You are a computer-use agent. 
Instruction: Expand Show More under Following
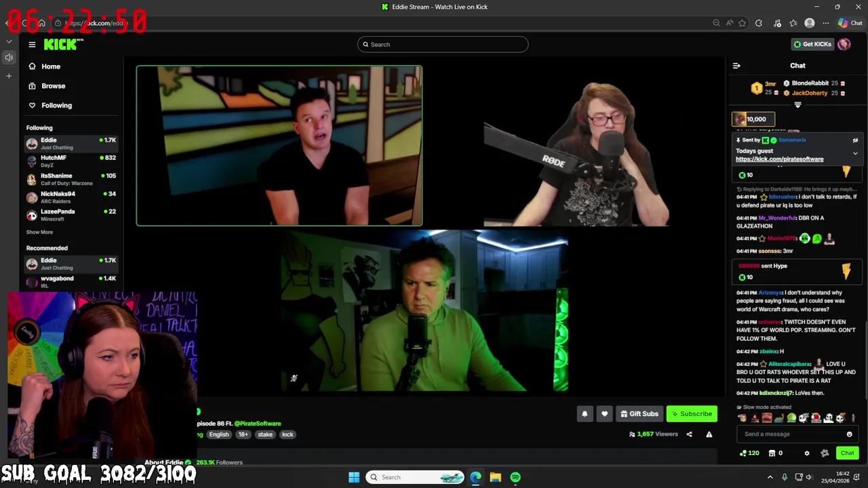click(39, 232)
